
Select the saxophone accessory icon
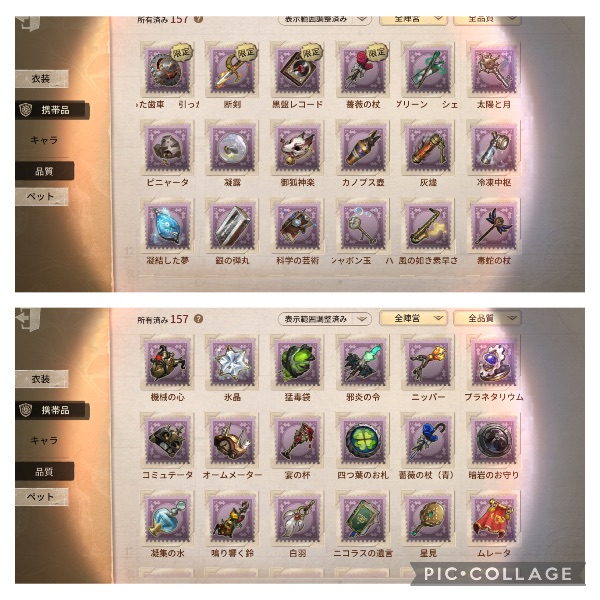point(428,227)
